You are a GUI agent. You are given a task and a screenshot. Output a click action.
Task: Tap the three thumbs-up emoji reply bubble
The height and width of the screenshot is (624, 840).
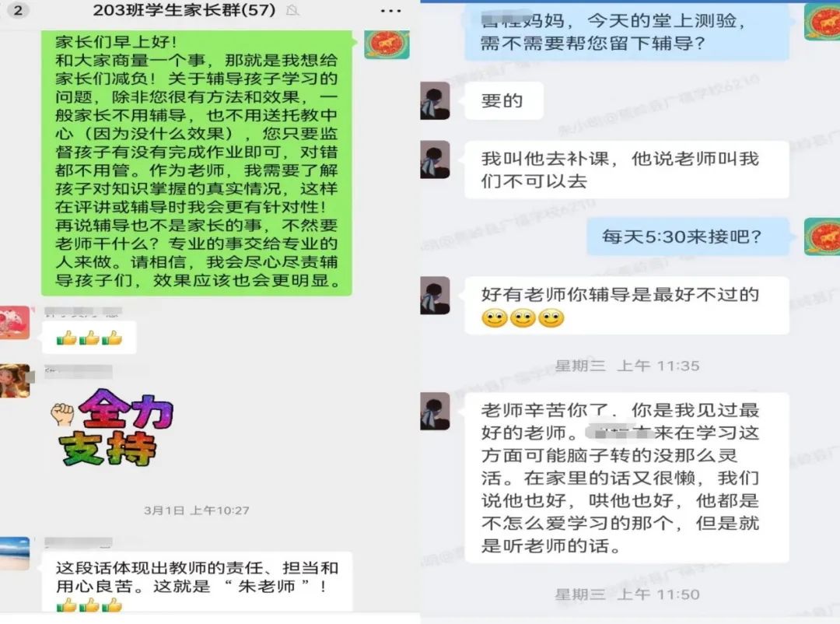coord(89,337)
